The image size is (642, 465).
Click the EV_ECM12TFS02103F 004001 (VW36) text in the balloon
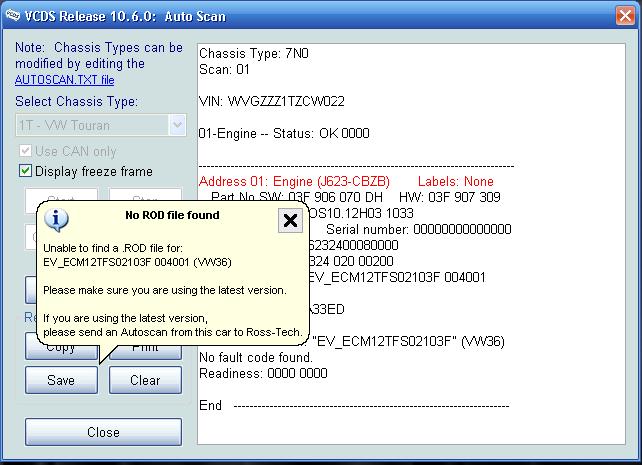tap(138, 262)
